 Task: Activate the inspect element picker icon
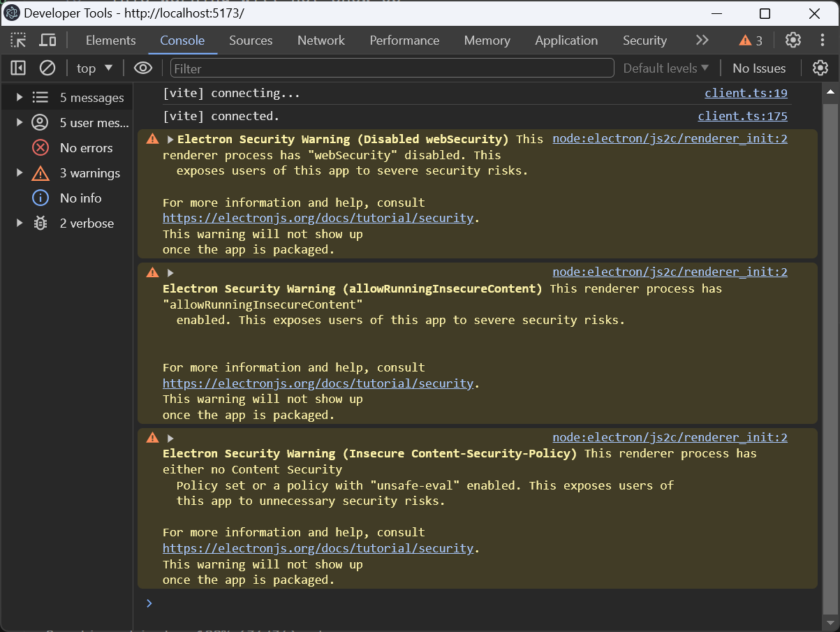tap(18, 40)
